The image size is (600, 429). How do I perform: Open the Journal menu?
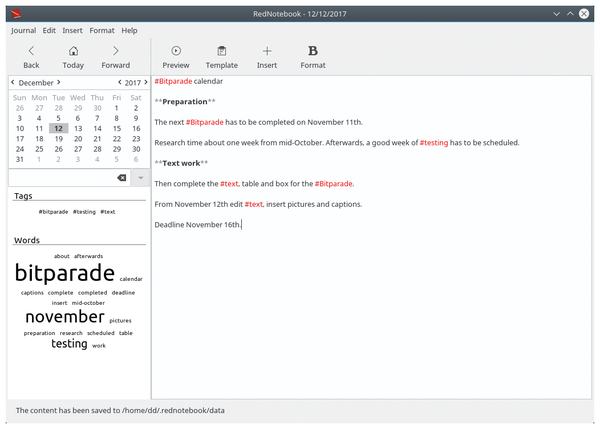pyautogui.click(x=23, y=31)
